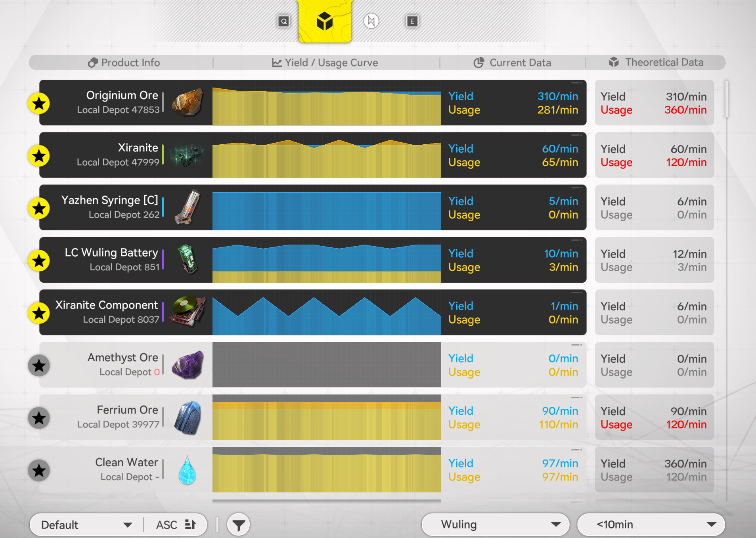756x538 pixels.
Task: Click the Q key previous-tab hint
Action: point(284,21)
